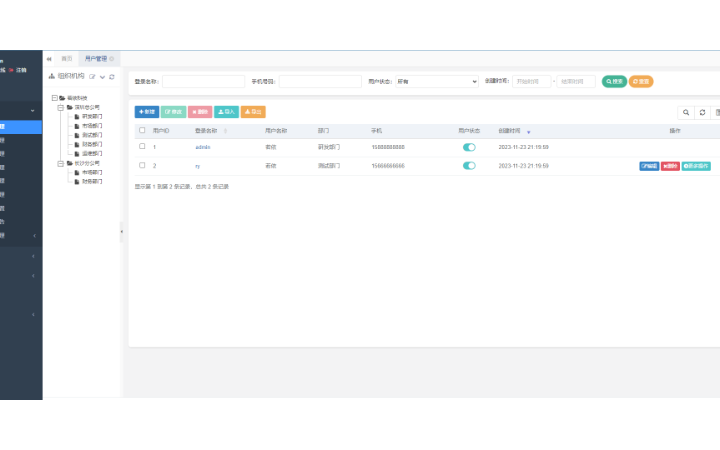The width and height of the screenshot is (720, 450).
Task: Open the 用户状态 dropdown
Action: click(x=437, y=81)
